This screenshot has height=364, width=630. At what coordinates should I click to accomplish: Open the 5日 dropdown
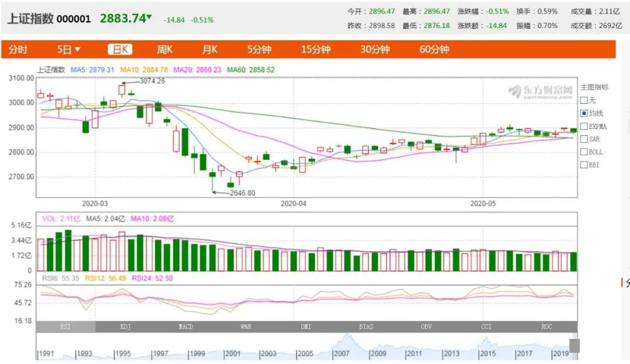pyautogui.click(x=69, y=50)
